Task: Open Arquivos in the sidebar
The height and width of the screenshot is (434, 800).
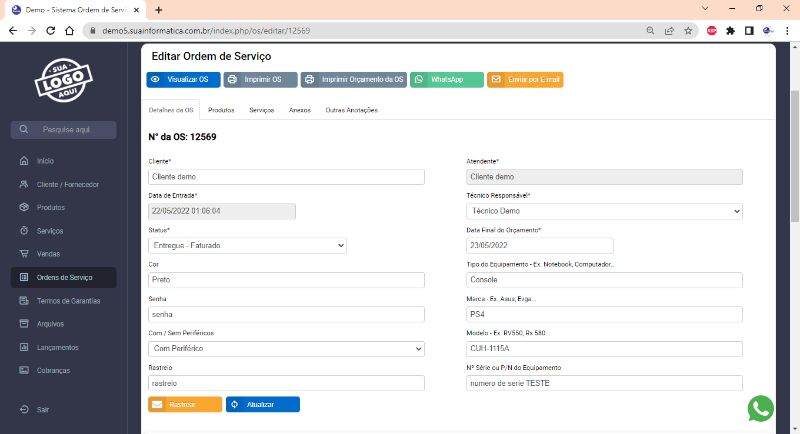Action: tap(51, 324)
